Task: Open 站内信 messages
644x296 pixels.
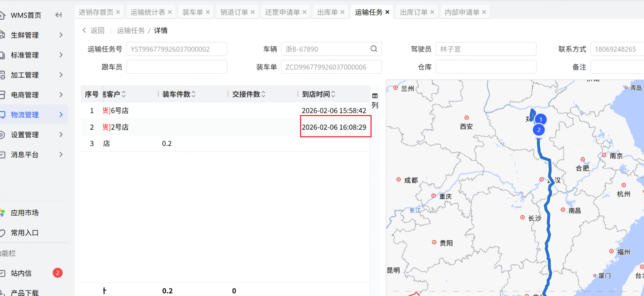Action: pos(21,273)
